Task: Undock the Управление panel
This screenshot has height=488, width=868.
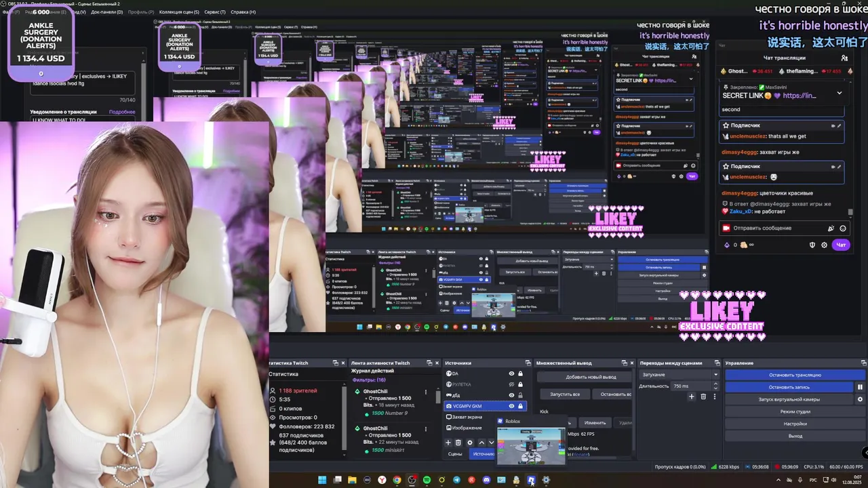Action: coord(863,363)
